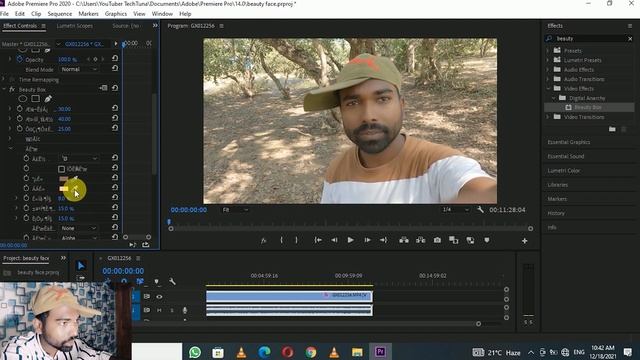The height and width of the screenshot is (360, 640).
Task: Toggle stopwatch for the 40.00 parameter
Action: pos(20,118)
